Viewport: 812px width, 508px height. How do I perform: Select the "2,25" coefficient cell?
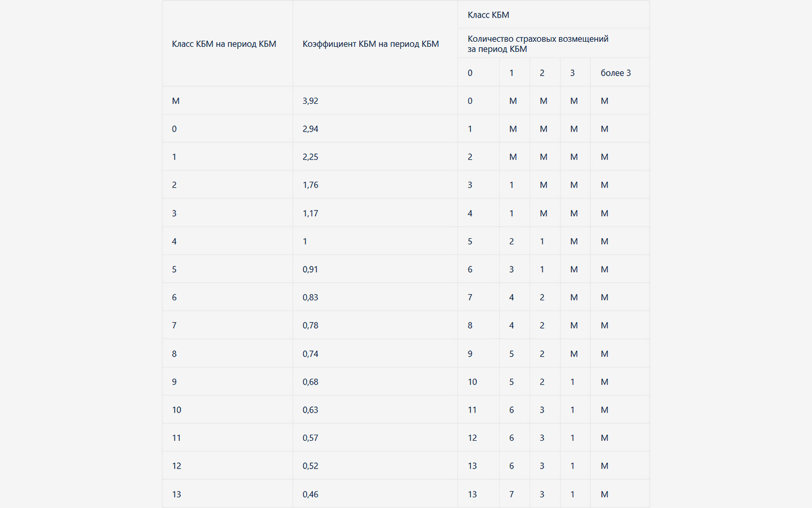tap(310, 157)
